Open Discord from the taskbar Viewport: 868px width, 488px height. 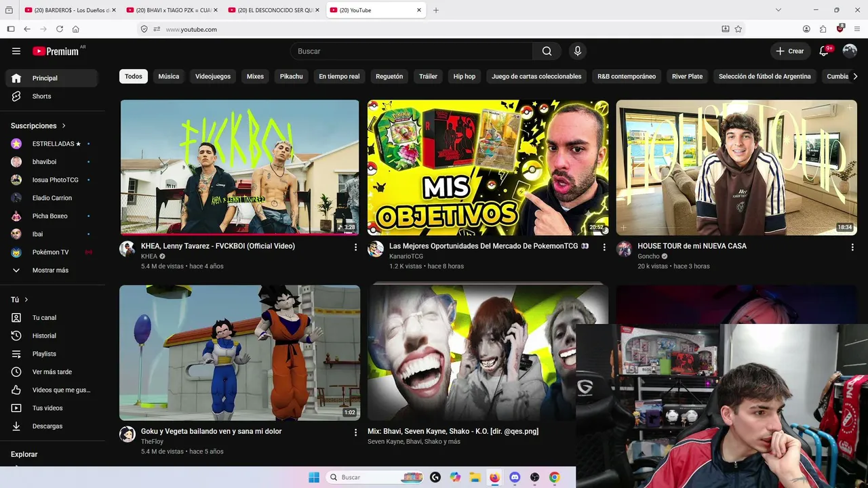click(x=515, y=477)
